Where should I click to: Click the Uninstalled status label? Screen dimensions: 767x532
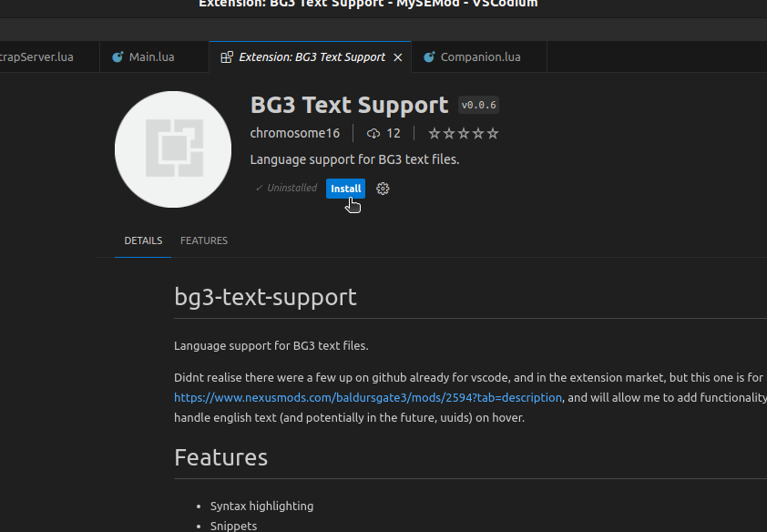click(x=286, y=188)
